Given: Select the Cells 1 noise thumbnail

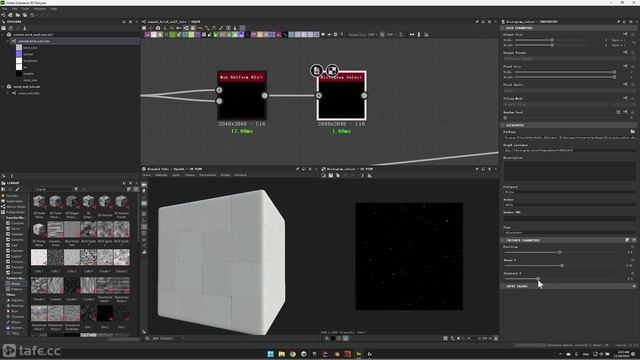Looking at the screenshot, I should click(39, 258).
